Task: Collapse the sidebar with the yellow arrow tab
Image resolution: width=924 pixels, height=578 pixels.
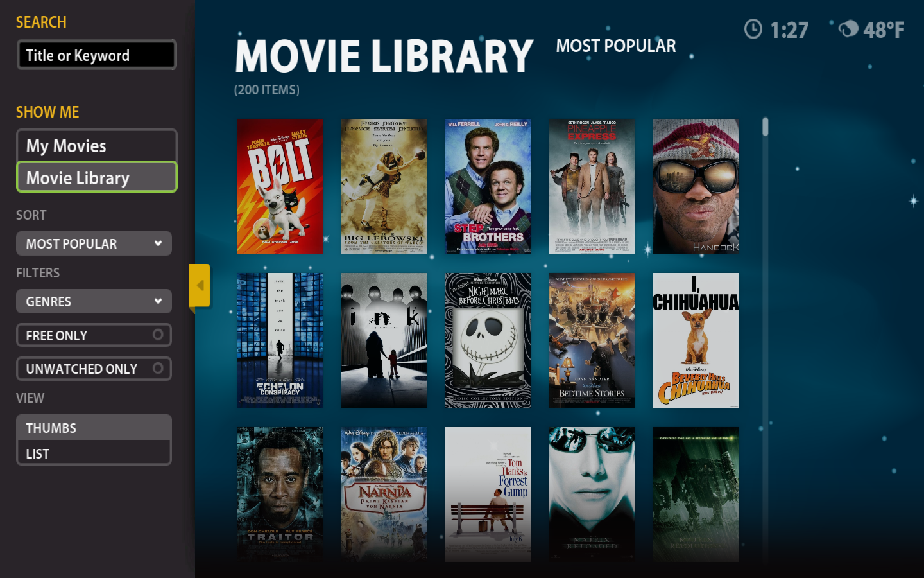Action: point(200,285)
